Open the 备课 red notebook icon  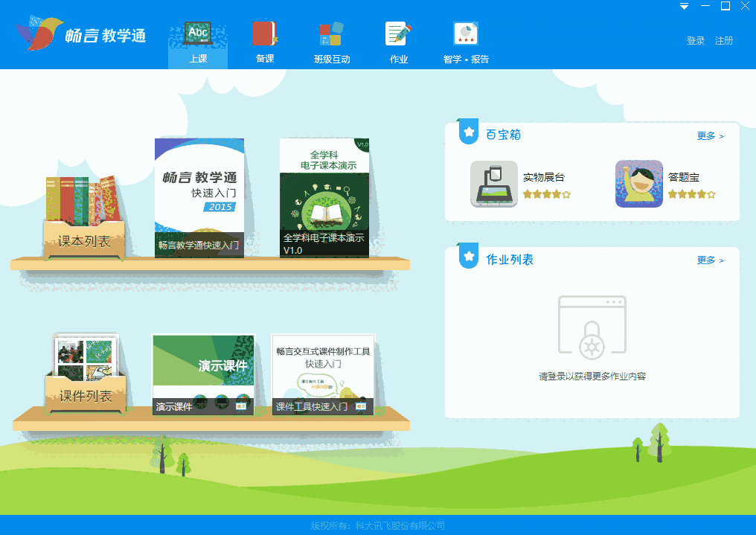point(265,33)
